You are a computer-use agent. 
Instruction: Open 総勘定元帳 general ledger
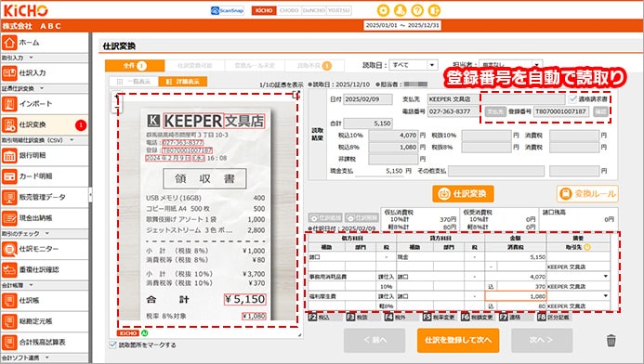[x=44, y=321]
